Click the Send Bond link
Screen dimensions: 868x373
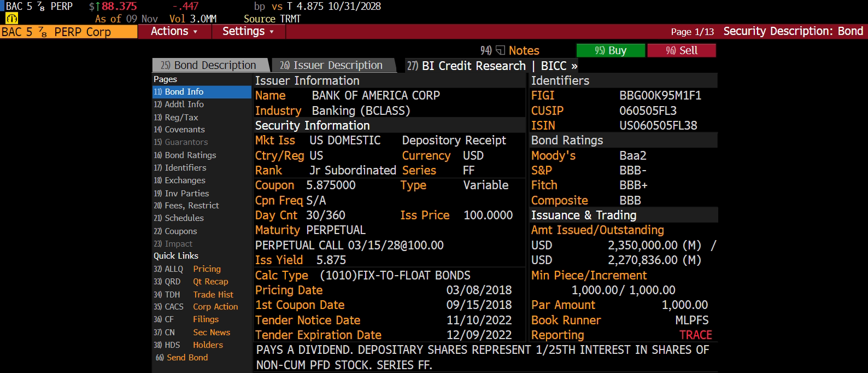[x=182, y=358]
